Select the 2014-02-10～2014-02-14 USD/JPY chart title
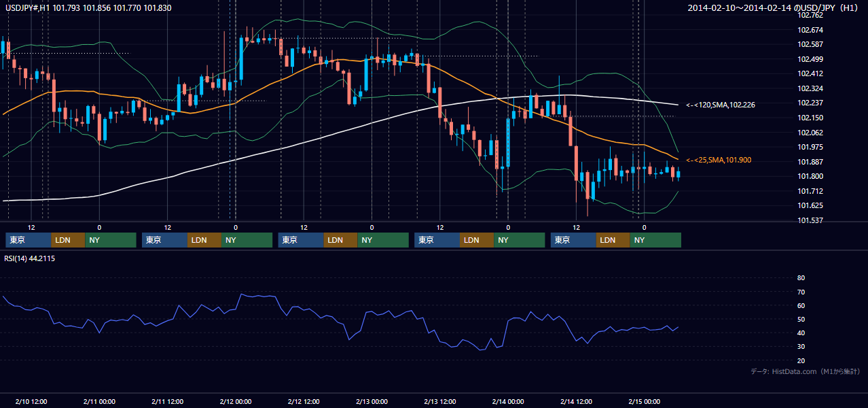 (x=774, y=7)
